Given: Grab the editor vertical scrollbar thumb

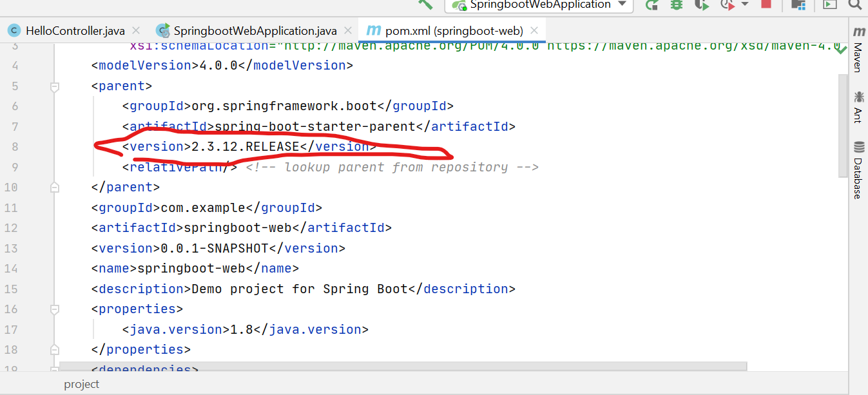Looking at the screenshot, I should 842,122.
